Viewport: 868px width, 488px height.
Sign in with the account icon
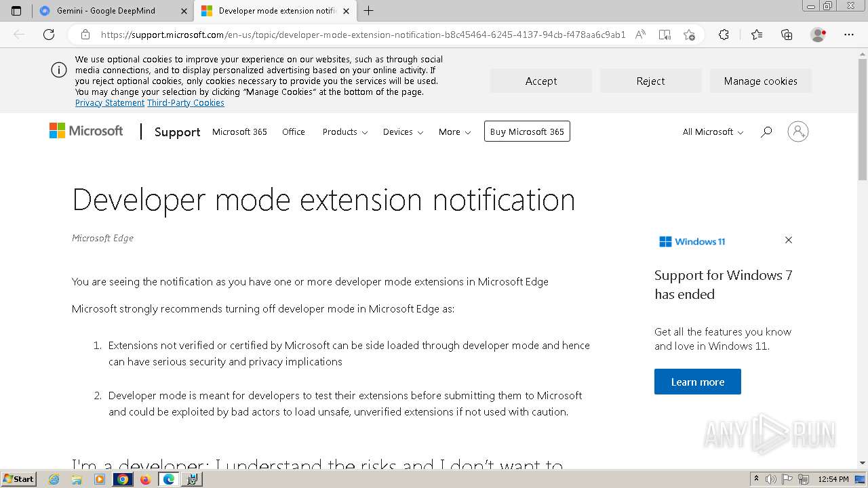[x=798, y=131]
